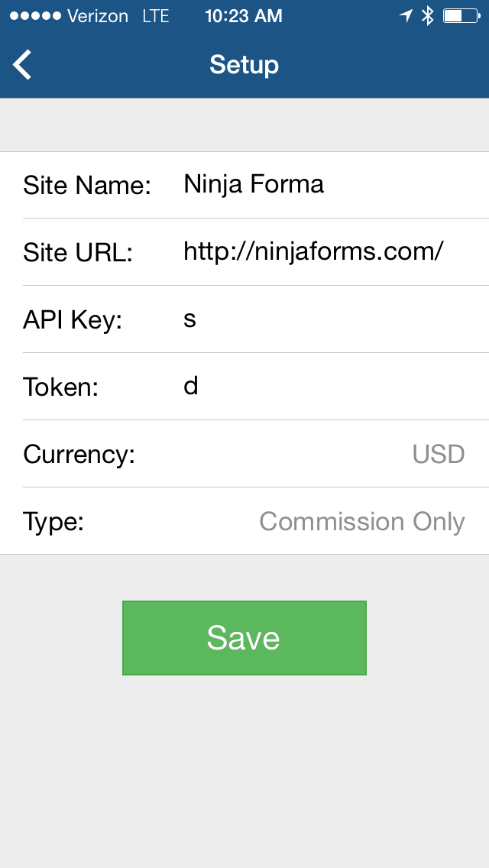Focus the Token input field
This screenshot has height=868, width=489.
329,386
